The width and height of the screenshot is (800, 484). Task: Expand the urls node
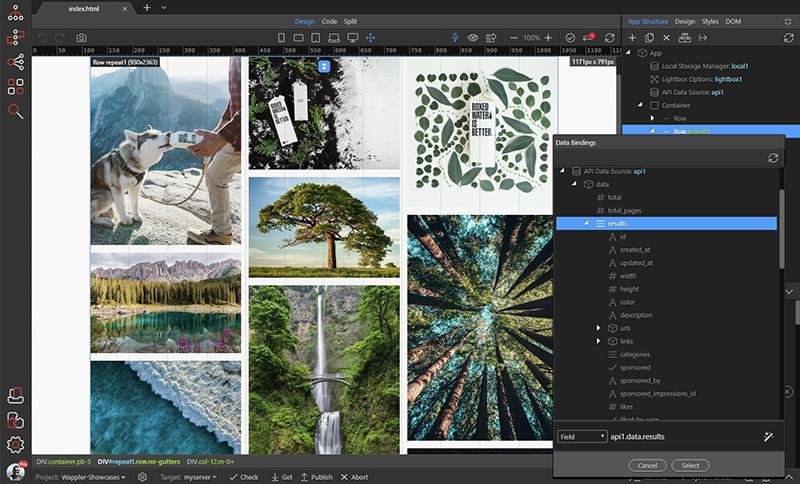pos(598,328)
